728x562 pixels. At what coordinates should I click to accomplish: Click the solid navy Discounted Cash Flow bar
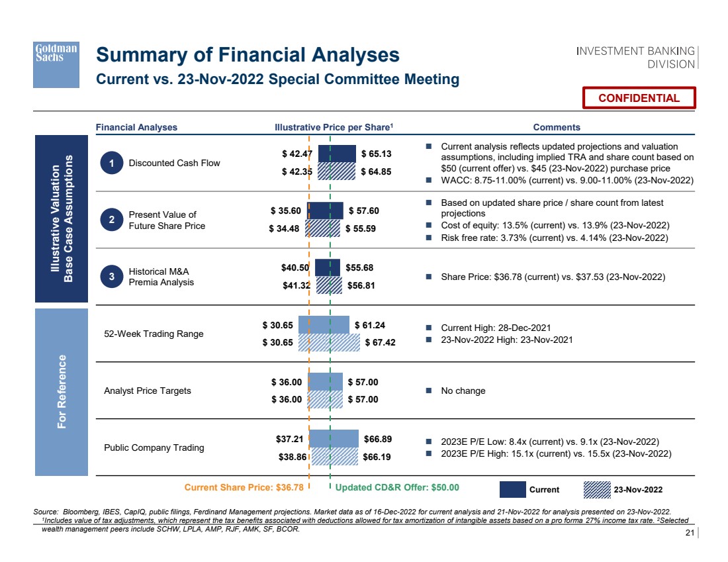pyautogui.click(x=337, y=154)
